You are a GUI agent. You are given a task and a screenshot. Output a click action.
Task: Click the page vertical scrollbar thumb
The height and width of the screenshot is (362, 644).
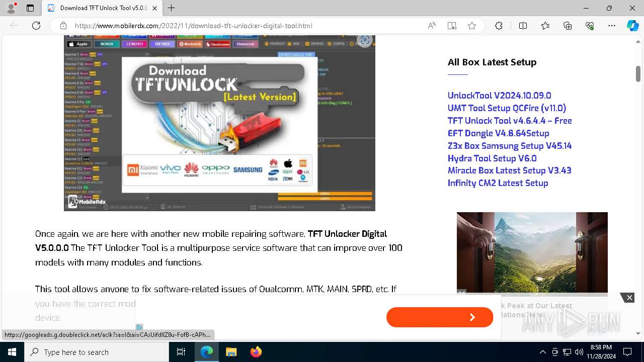(638, 73)
